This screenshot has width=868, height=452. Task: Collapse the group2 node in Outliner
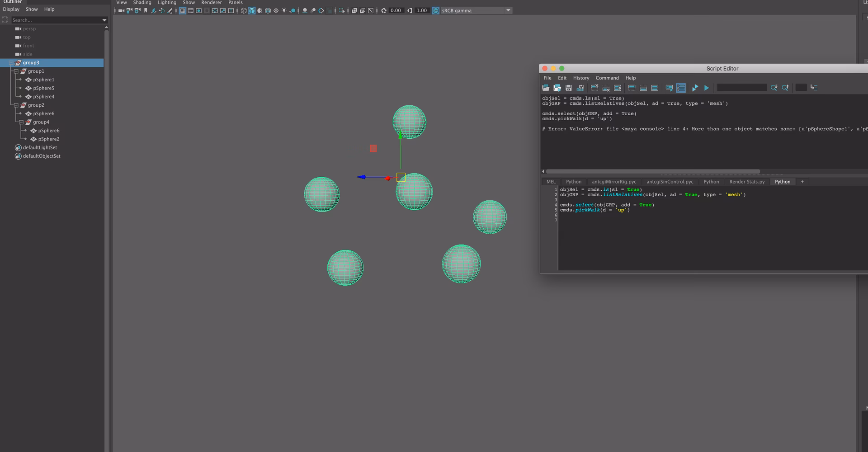tap(16, 105)
